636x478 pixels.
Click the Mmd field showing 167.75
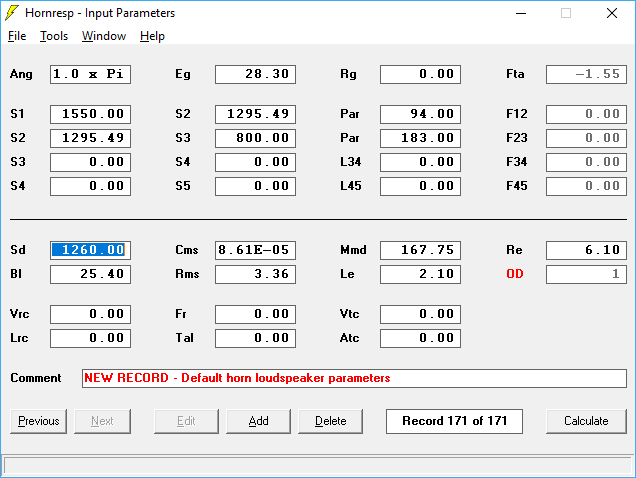coord(420,250)
